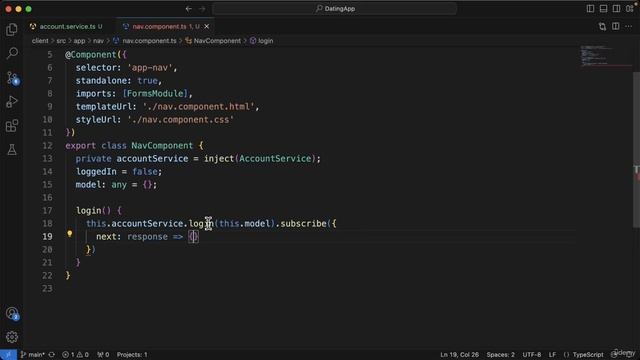Click the nav folder breadcrumb

98,41
